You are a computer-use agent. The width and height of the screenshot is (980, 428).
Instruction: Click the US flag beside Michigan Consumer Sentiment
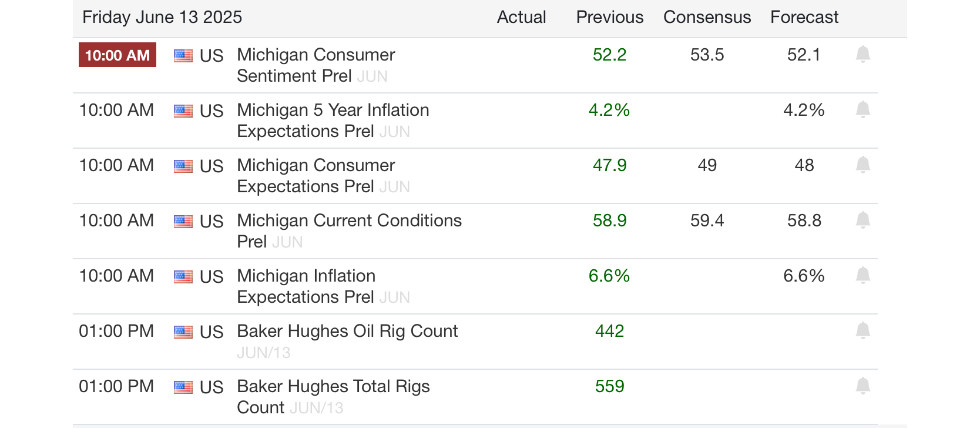(183, 56)
